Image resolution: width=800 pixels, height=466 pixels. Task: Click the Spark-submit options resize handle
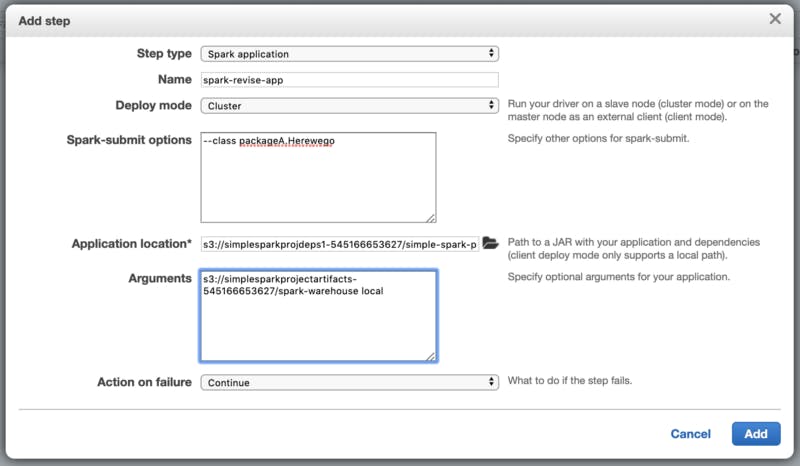pyautogui.click(x=431, y=218)
